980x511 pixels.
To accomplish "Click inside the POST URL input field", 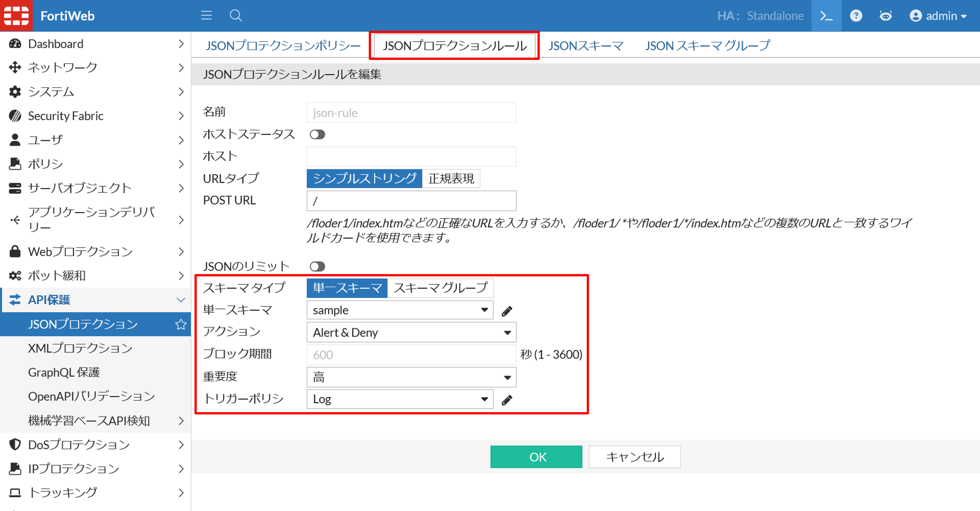I will click(411, 201).
